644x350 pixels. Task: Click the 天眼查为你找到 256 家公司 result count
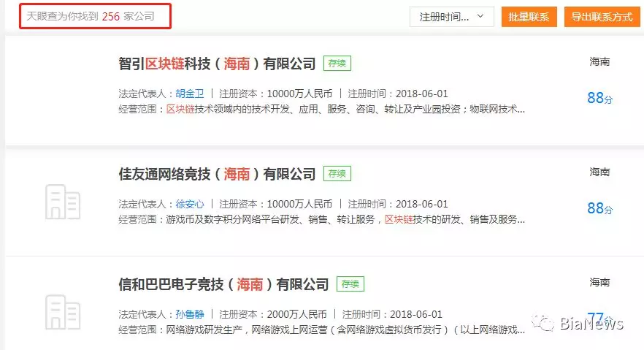coord(91,16)
